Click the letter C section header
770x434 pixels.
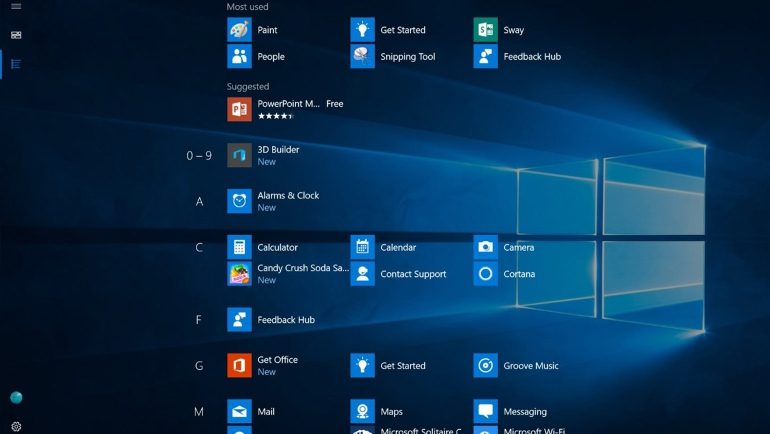click(199, 248)
